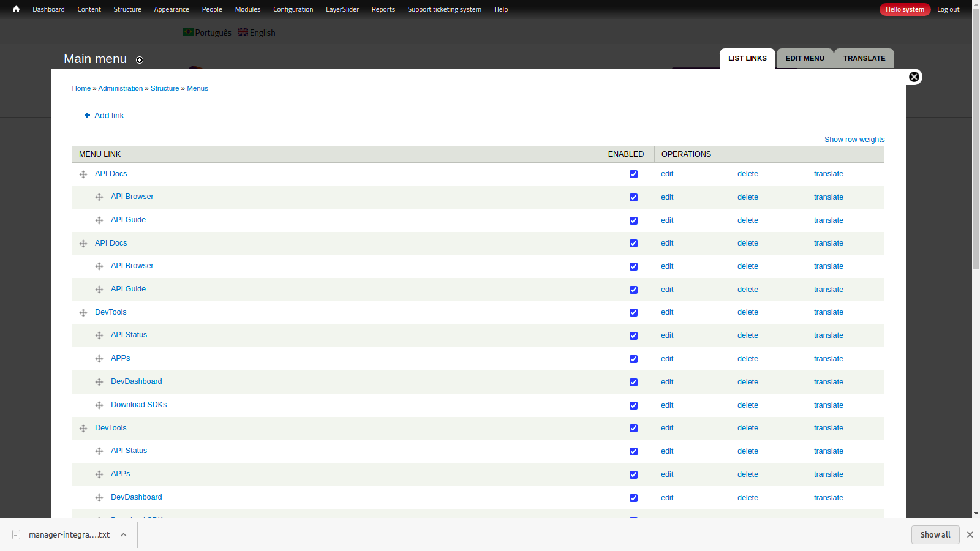Click the Show all downloads button
The image size is (980, 551).
(x=935, y=534)
